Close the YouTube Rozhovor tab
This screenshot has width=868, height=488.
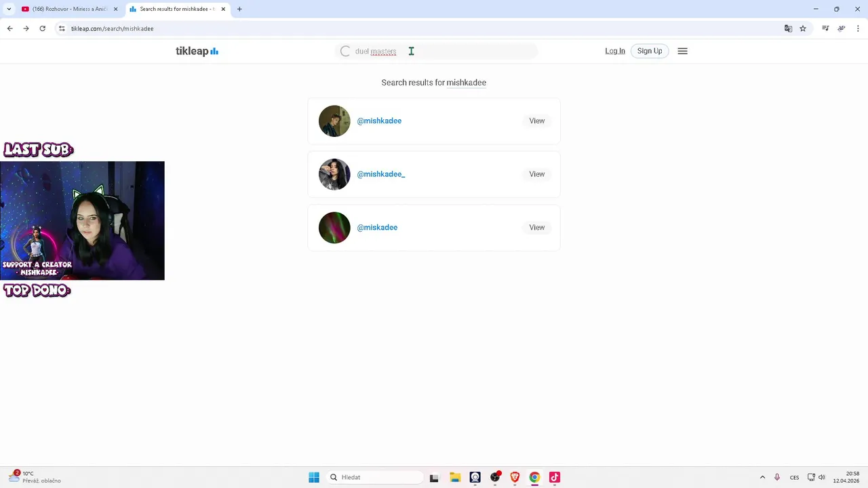pyautogui.click(x=115, y=9)
